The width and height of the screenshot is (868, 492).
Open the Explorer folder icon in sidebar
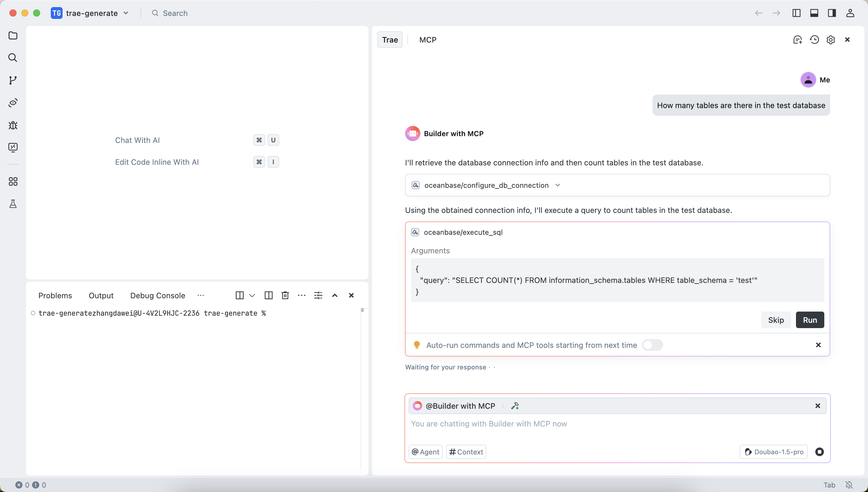pyautogui.click(x=13, y=35)
